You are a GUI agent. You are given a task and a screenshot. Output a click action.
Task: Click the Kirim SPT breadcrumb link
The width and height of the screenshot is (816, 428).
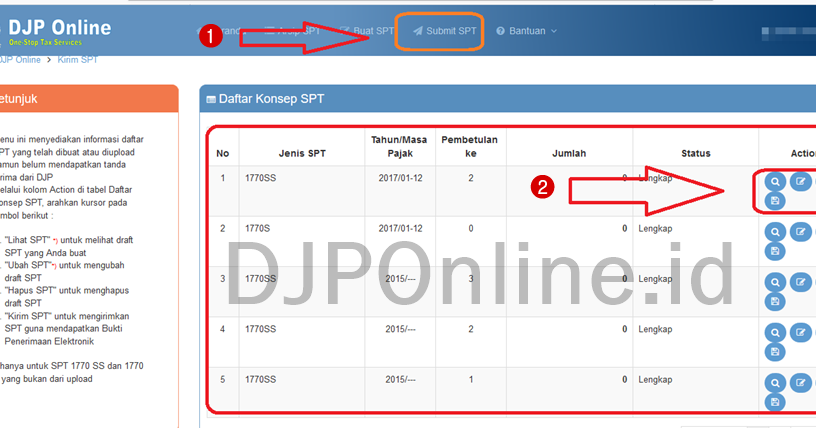(x=78, y=60)
